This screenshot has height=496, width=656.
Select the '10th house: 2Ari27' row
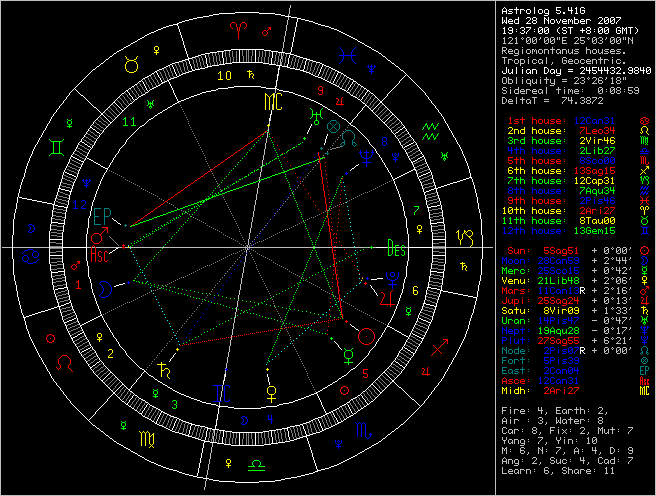[576, 211]
